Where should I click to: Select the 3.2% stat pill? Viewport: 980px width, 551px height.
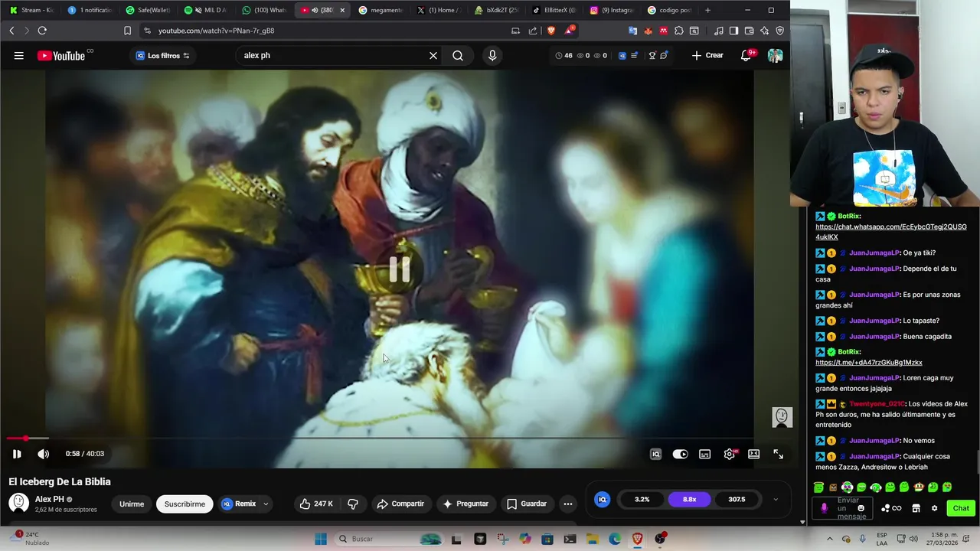tap(642, 499)
